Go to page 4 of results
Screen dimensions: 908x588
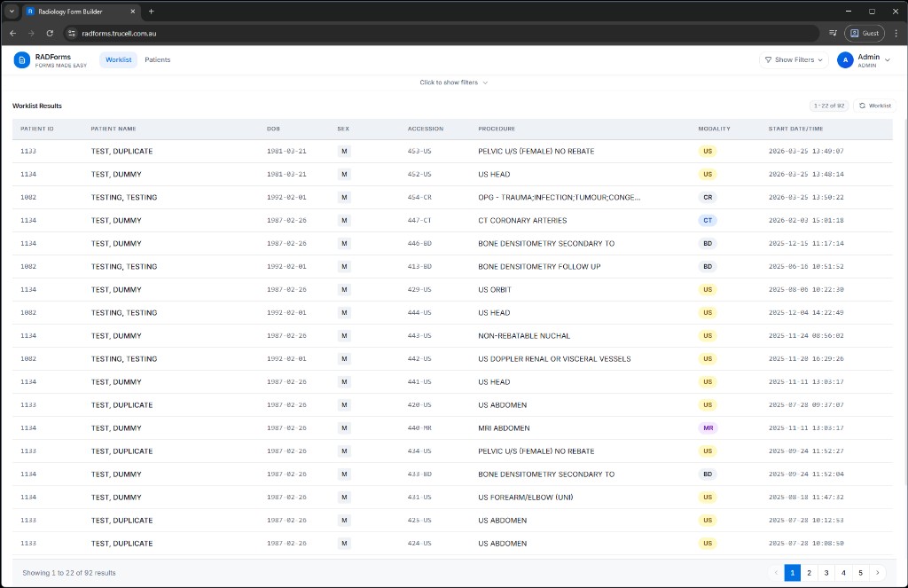point(843,573)
